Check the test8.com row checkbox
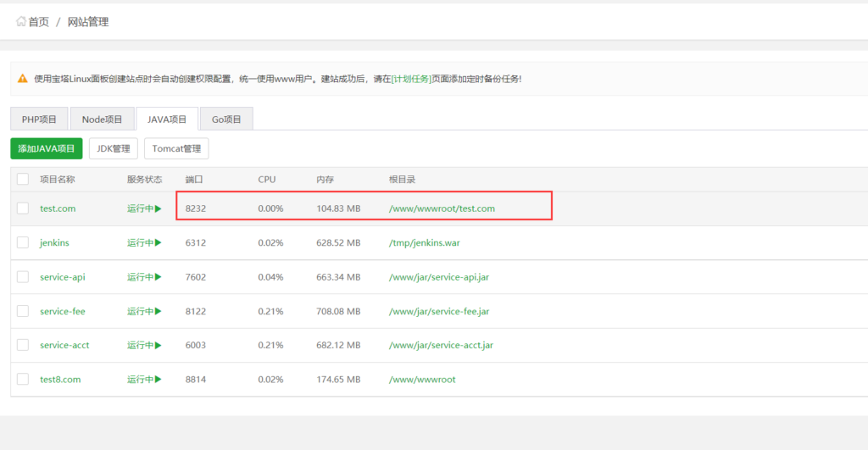The image size is (868, 450). pos(23,379)
